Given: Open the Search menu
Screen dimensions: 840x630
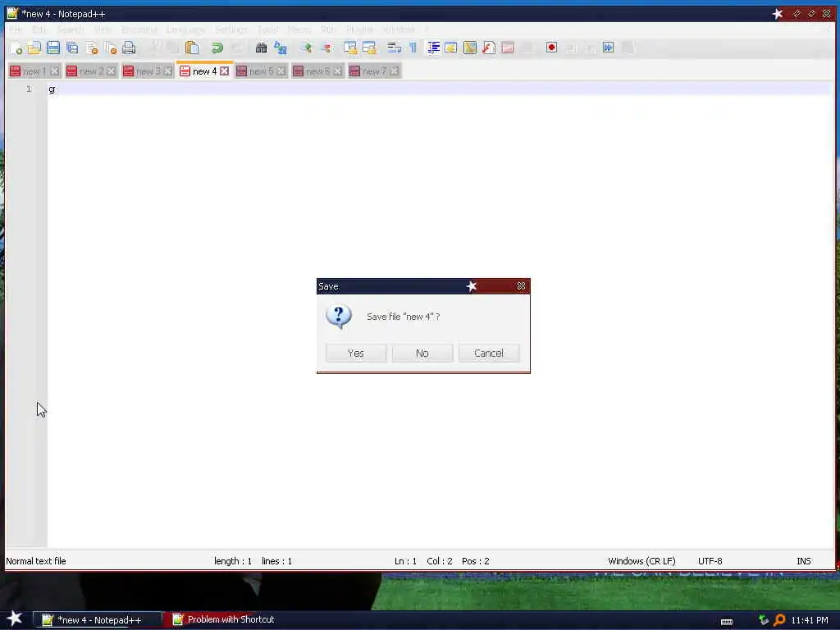Looking at the screenshot, I should pyautogui.click(x=71, y=30).
